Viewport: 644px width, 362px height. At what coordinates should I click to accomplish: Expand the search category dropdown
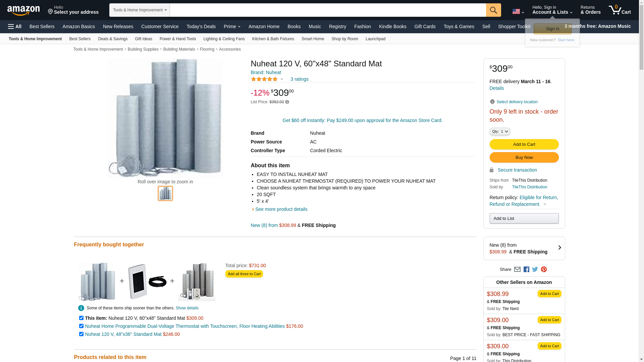click(x=140, y=10)
